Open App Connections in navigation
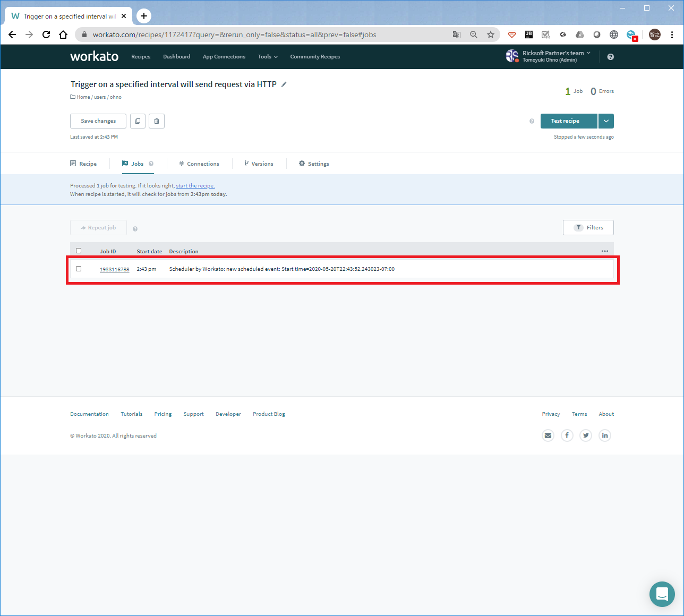 (224, 57)
